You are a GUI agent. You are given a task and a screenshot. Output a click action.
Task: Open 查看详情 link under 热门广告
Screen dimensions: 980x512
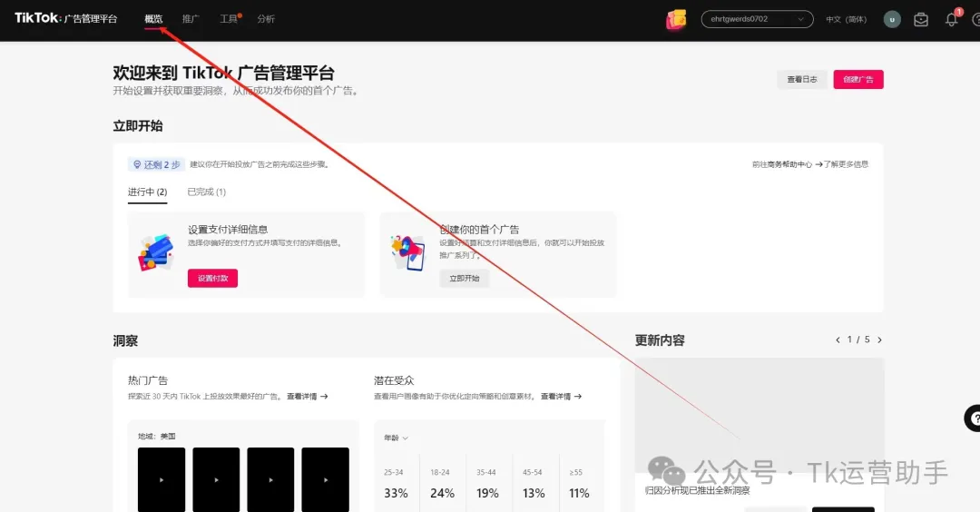tap(307, 397)
